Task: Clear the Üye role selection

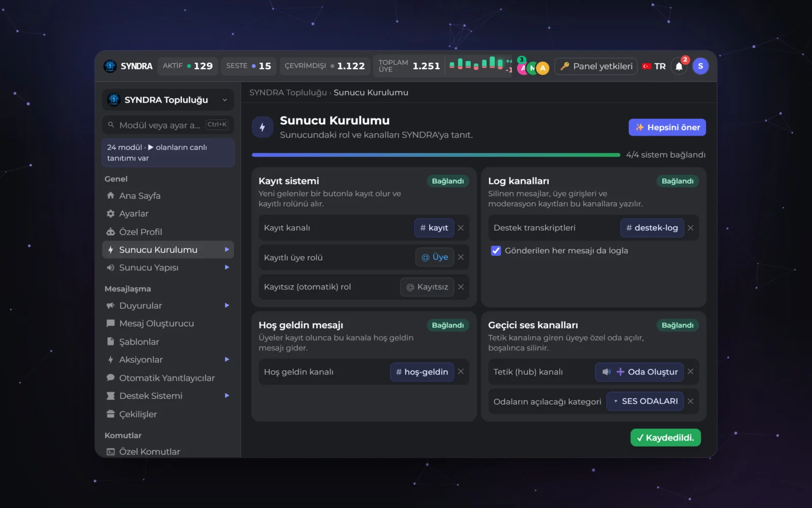Action: click(x=461, y=257)
